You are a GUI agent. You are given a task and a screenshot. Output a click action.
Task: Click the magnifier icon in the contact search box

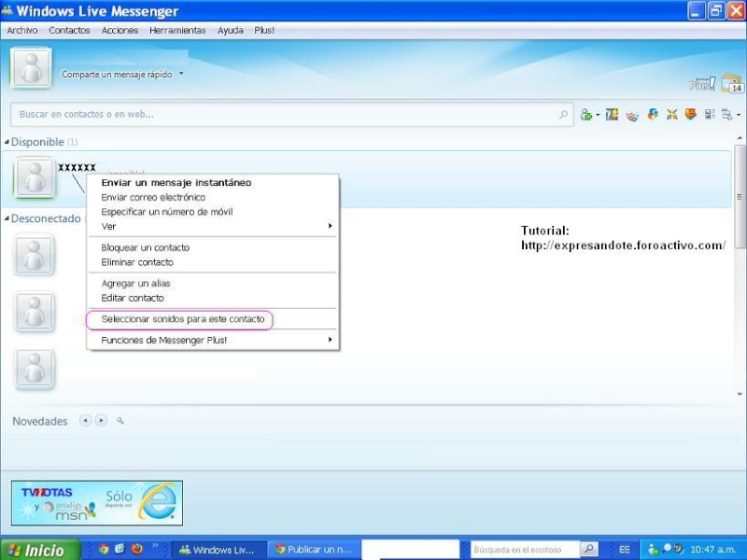(563, 114)
